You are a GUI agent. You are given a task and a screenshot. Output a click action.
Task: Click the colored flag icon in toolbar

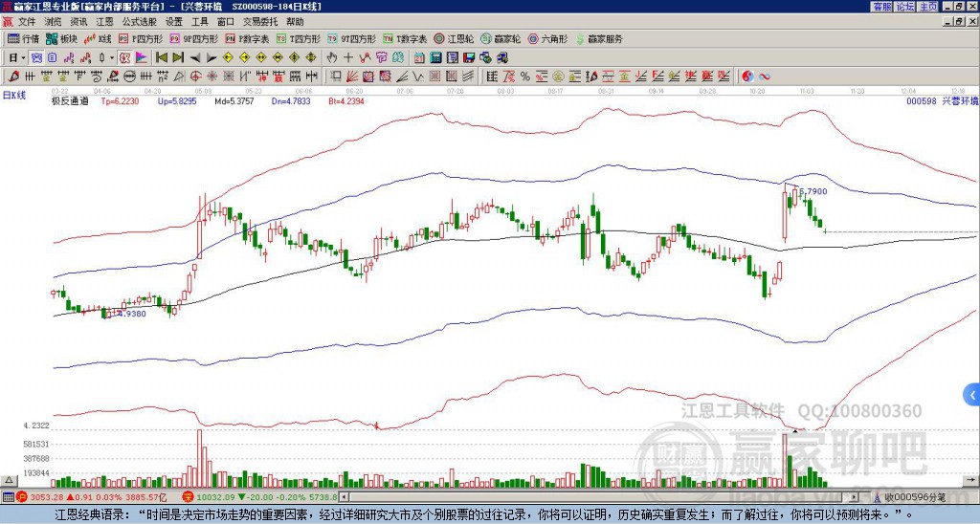coord(142,57)
